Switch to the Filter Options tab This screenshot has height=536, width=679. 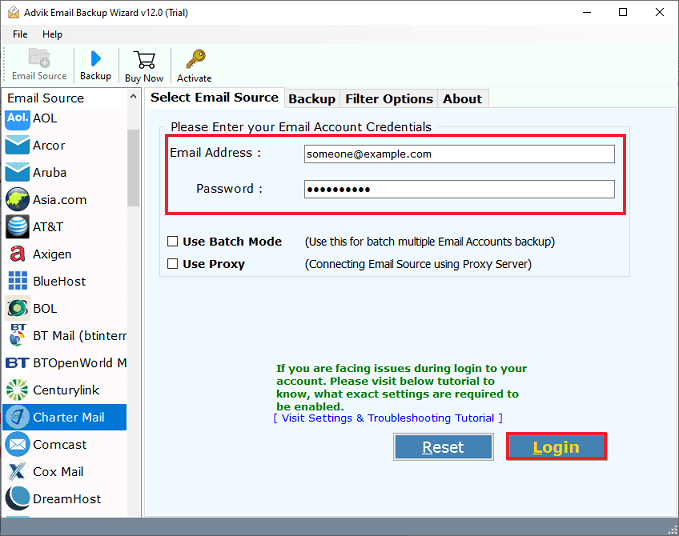(x=389, y=99)
